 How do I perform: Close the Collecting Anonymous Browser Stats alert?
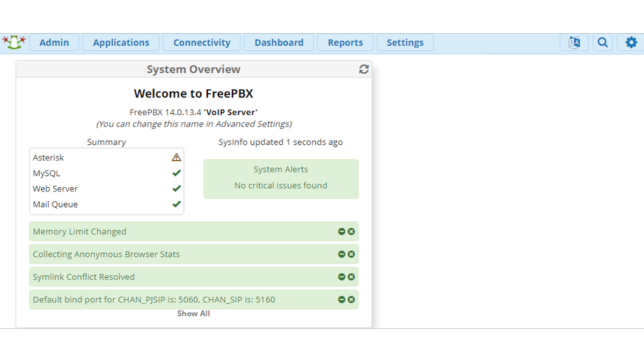tap(352, 254)
